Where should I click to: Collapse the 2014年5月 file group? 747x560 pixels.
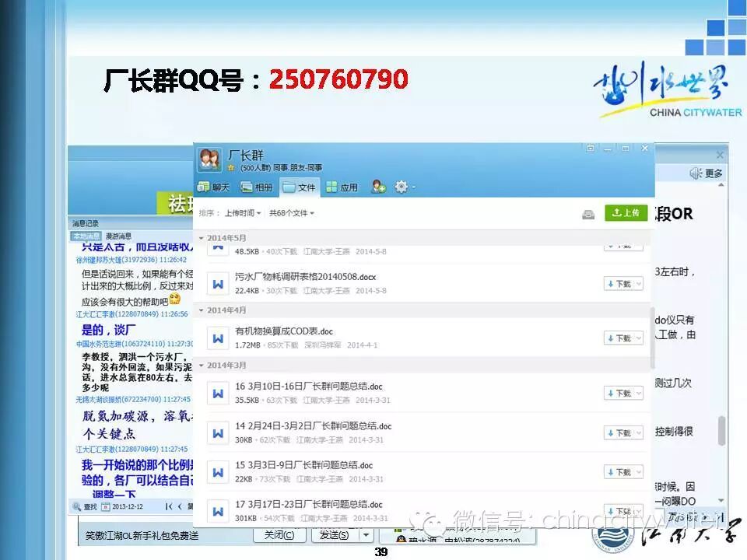[x=201, y=238]
